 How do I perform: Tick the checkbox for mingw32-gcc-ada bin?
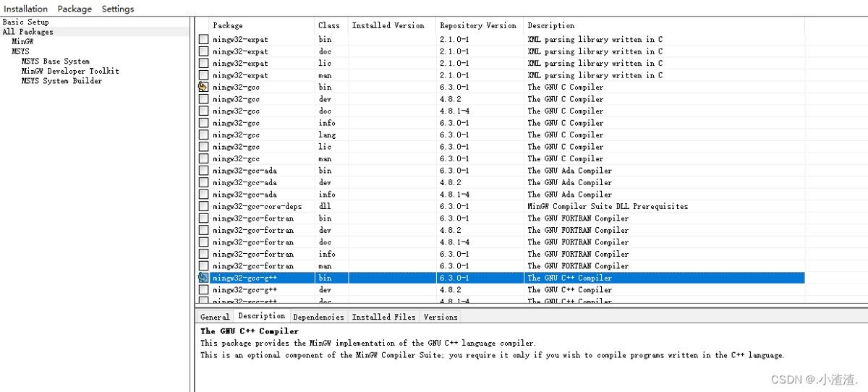(x=203, y=171)
